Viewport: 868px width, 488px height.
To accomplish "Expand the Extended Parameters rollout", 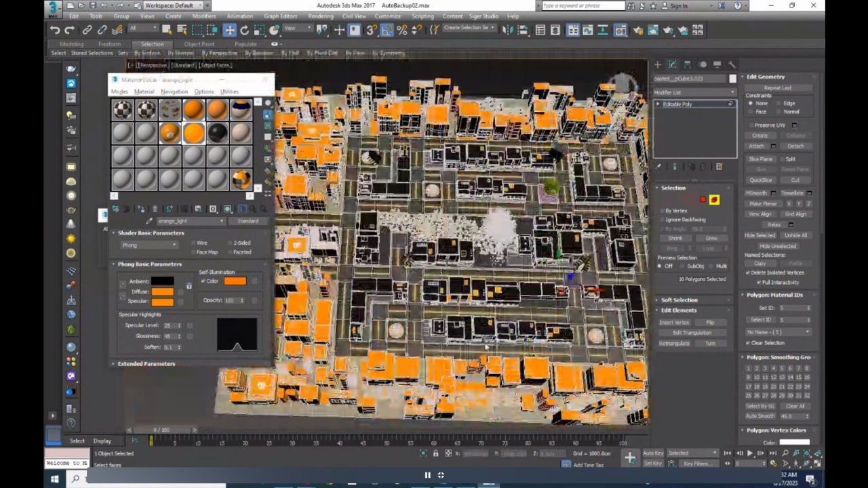I will coord(146,364).
